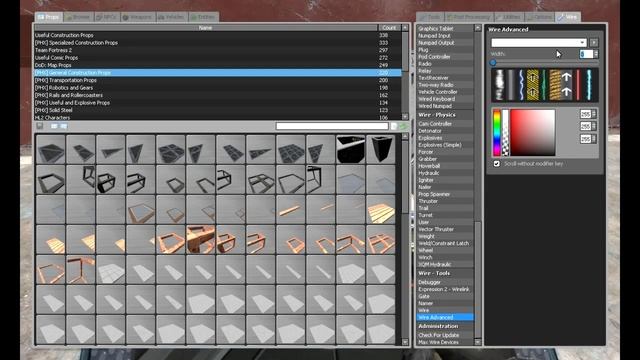The image size is (640, 360).
Task: Click the prop search input field
Action: coord(332,126)
